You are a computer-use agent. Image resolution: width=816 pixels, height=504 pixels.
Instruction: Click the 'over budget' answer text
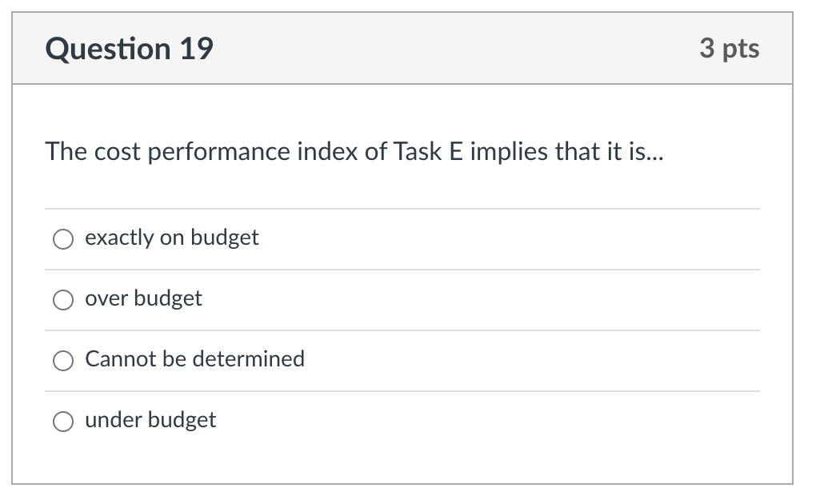[x=143, y=298]
